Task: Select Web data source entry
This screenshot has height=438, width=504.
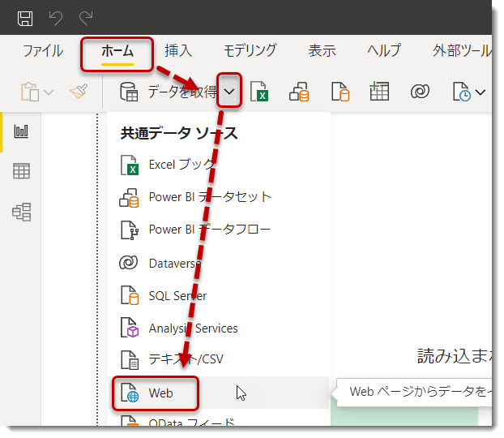Action: tap(218, 393)
